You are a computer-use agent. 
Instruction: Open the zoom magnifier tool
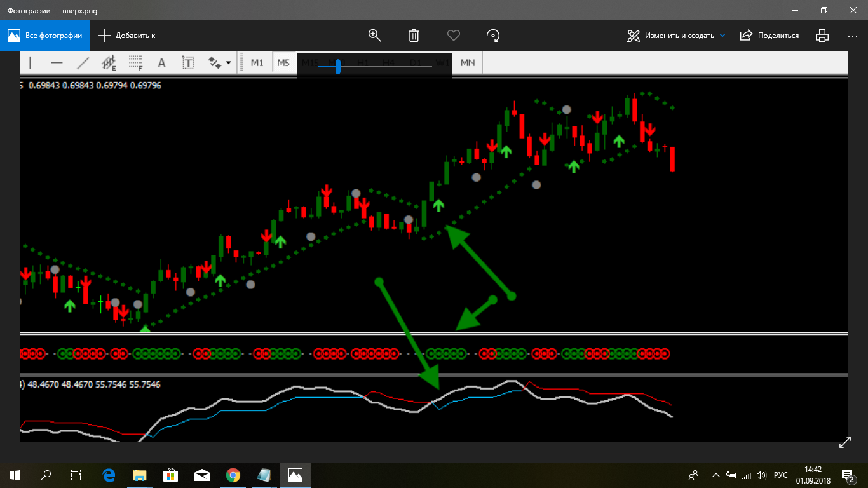coord(374,36)
